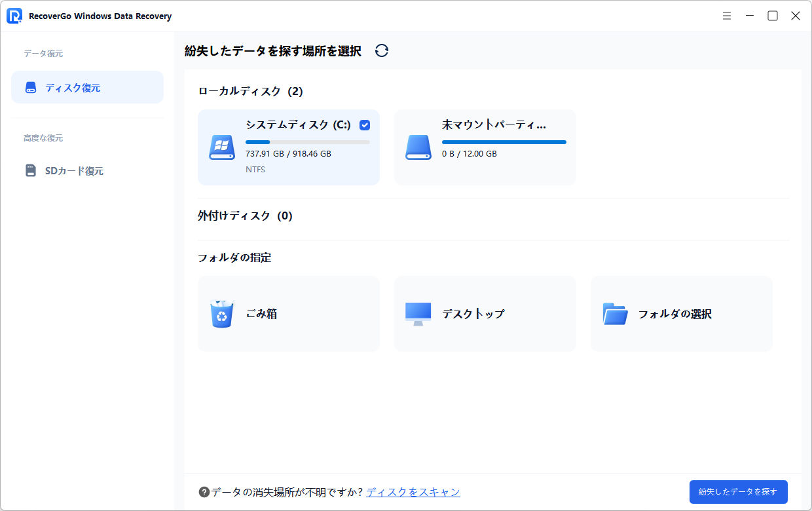The image size is (812, 511).
Task: Uncheck the システムディスク (C:) checkbox
Action: pyautogui.click(x=365, y=125)
